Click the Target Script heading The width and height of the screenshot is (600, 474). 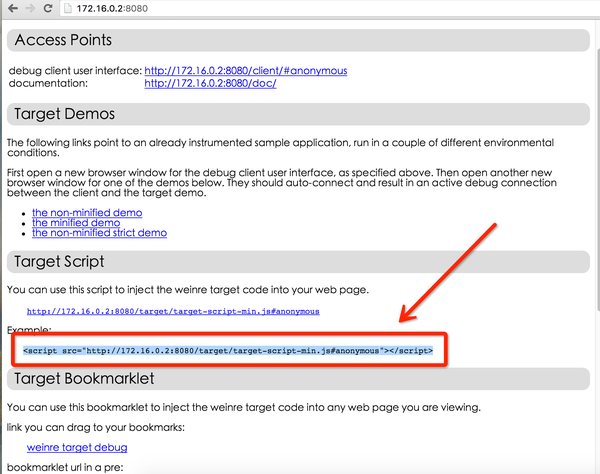click(x=59, y=262)
